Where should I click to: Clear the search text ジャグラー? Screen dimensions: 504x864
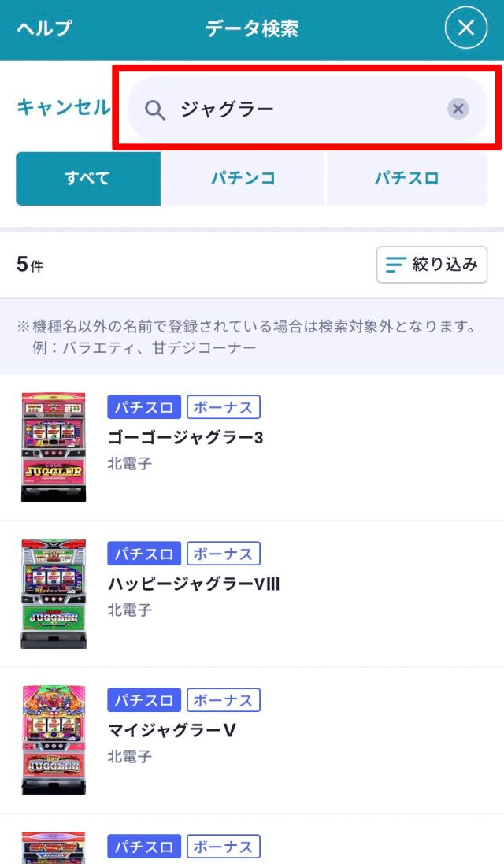click(458, 109)
